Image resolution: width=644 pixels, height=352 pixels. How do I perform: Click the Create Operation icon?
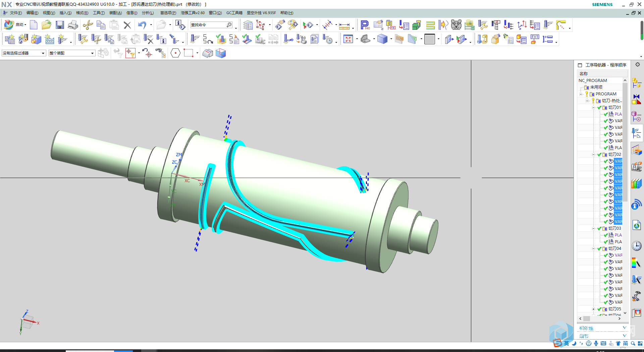coord(62,39)
